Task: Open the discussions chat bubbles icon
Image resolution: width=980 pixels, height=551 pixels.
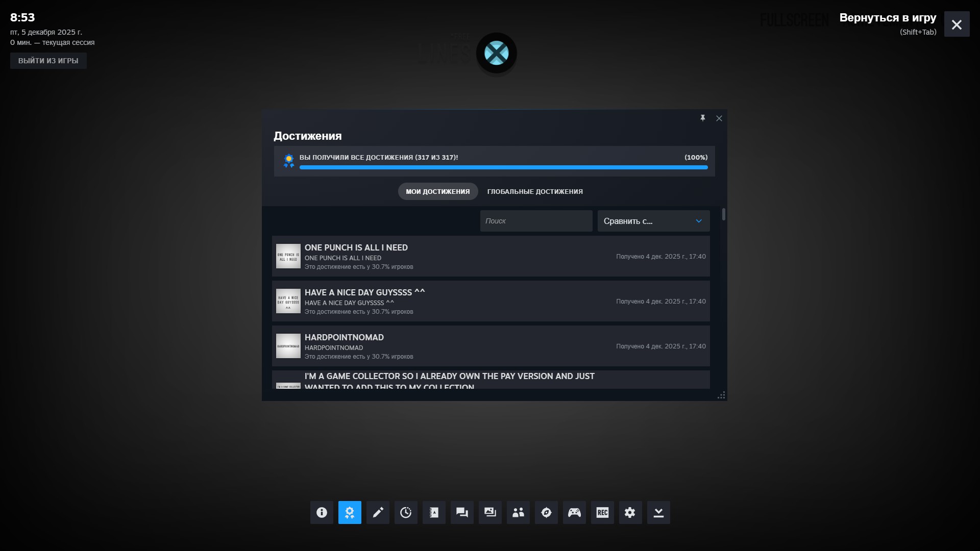Action: pyautogui.click(x=462, y=512)
